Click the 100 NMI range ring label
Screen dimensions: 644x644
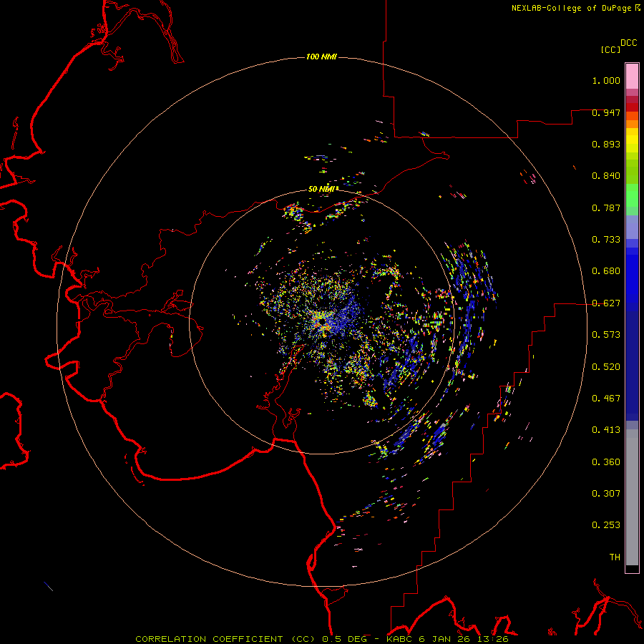321,57
